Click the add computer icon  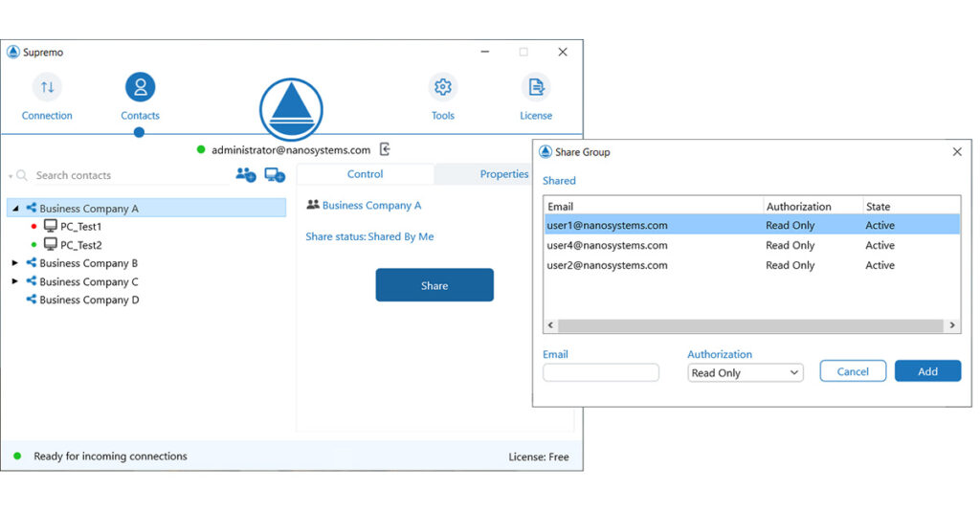[275, 175]
